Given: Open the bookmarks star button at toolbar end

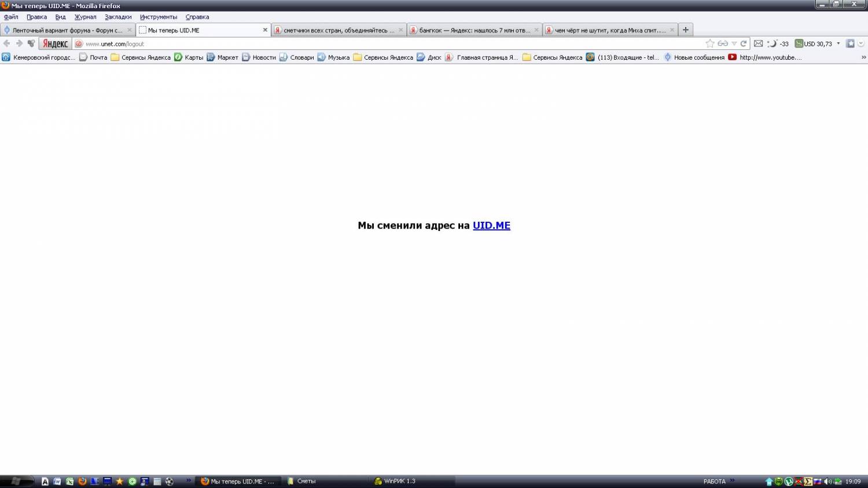Looking at the screenshot, I should point(850,43).
